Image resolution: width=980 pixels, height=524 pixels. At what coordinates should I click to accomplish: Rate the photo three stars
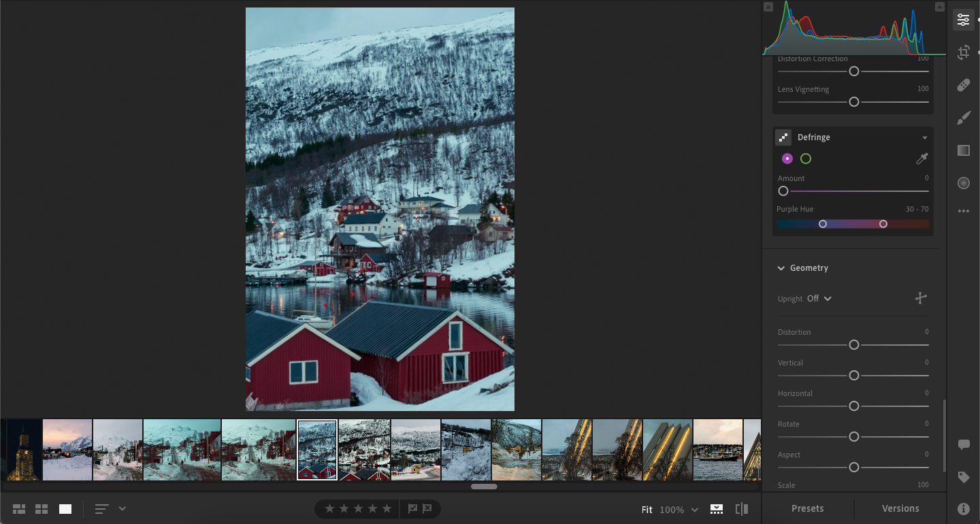pyautogui.click(x=358, y=508)
